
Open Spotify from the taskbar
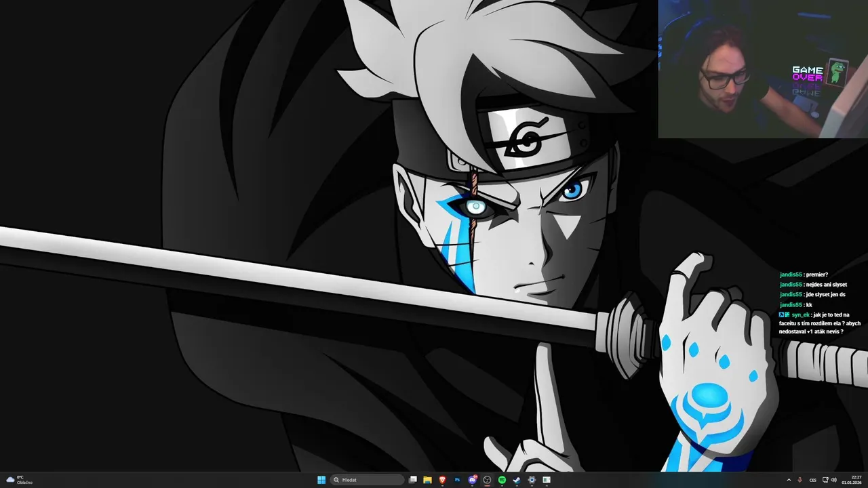502,480
